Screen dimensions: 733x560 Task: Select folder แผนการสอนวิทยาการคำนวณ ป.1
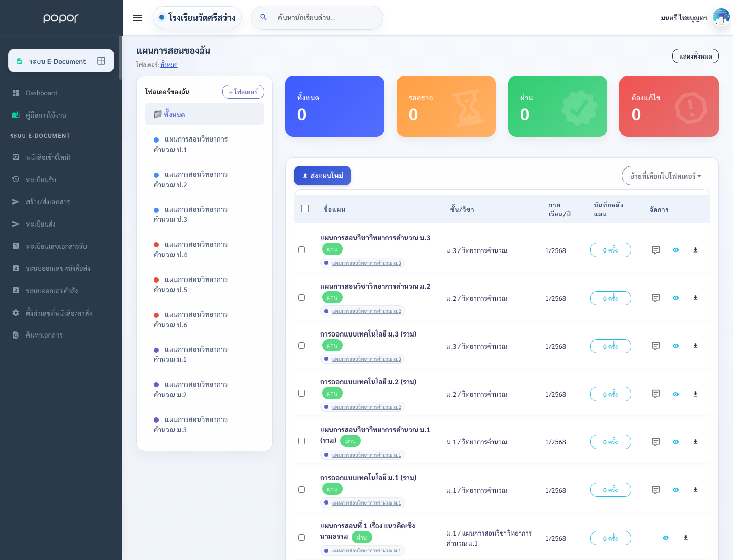tap(205, 145)
